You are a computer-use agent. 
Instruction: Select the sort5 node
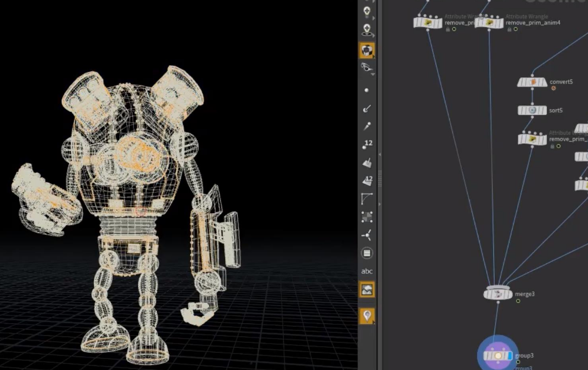pyautogui.click(x=532, y=110)
